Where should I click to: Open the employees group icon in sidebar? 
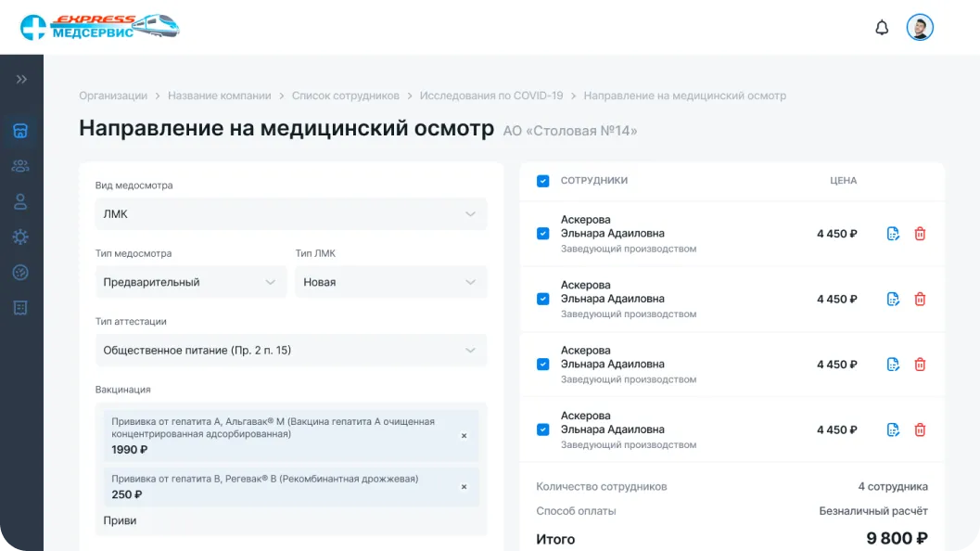20,166
